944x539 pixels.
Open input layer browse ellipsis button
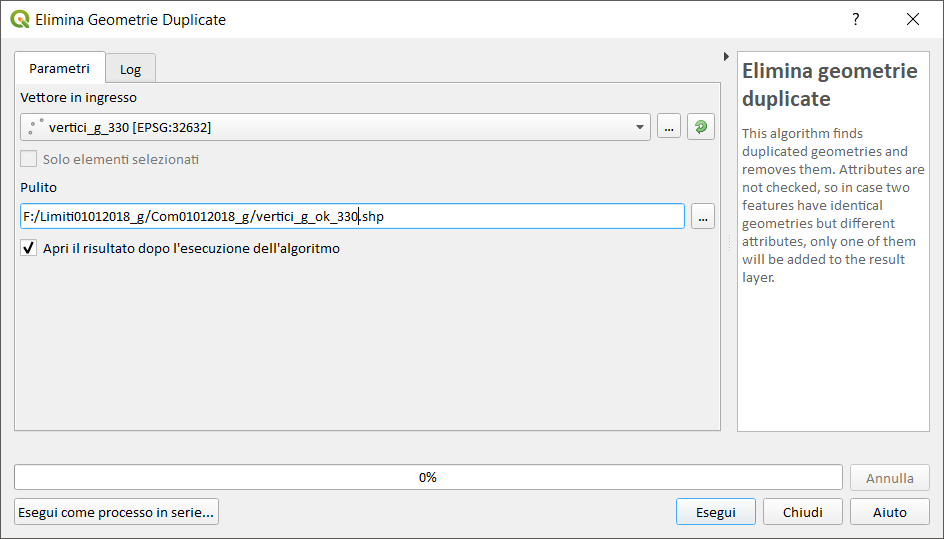(669, 127)
